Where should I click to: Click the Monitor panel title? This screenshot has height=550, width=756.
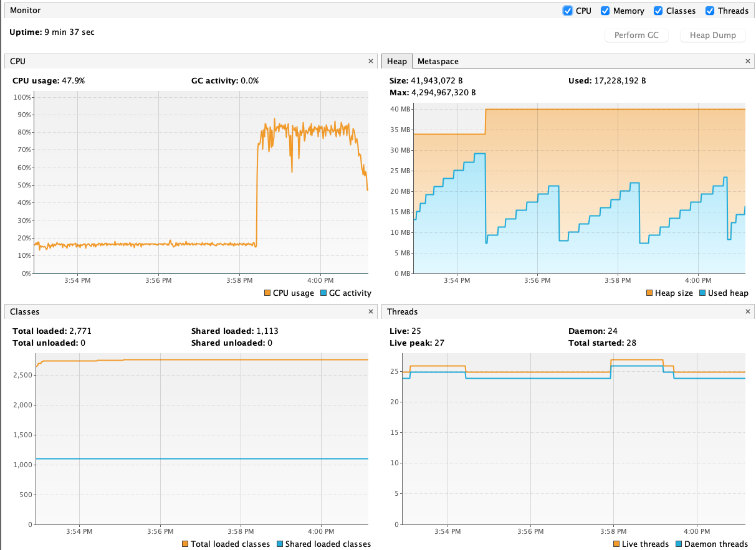click(x=25, y=11)
